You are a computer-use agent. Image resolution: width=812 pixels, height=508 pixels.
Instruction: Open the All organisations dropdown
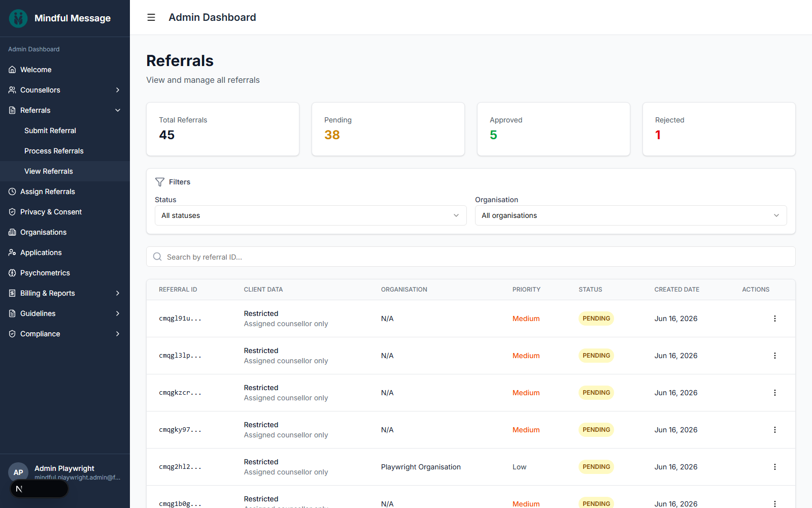[x=631, y=215]
